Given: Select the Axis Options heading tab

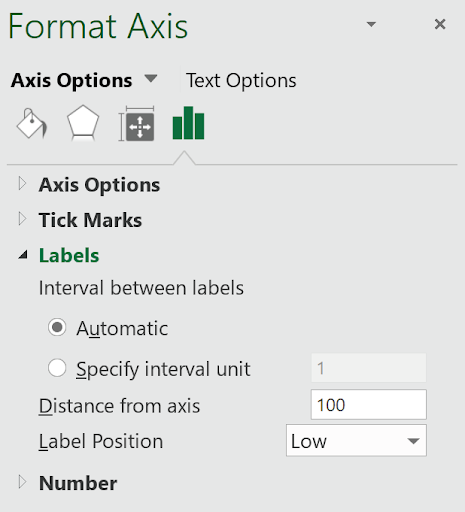Looking at the screenshot, I should pyautogui.click(x=71, y=81).
